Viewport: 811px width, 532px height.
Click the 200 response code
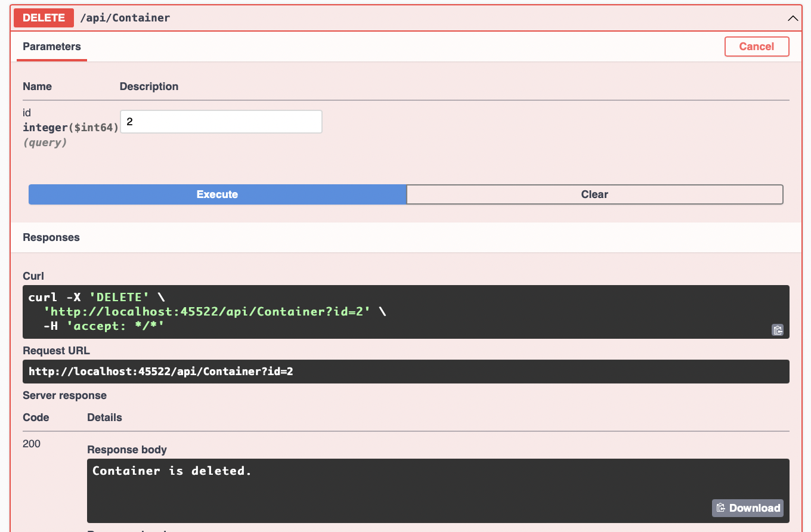30,444
